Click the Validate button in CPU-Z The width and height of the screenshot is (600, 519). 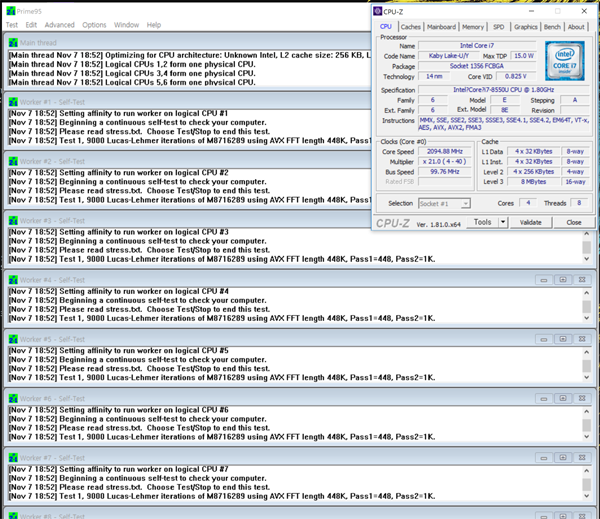(x=530, y=222)
